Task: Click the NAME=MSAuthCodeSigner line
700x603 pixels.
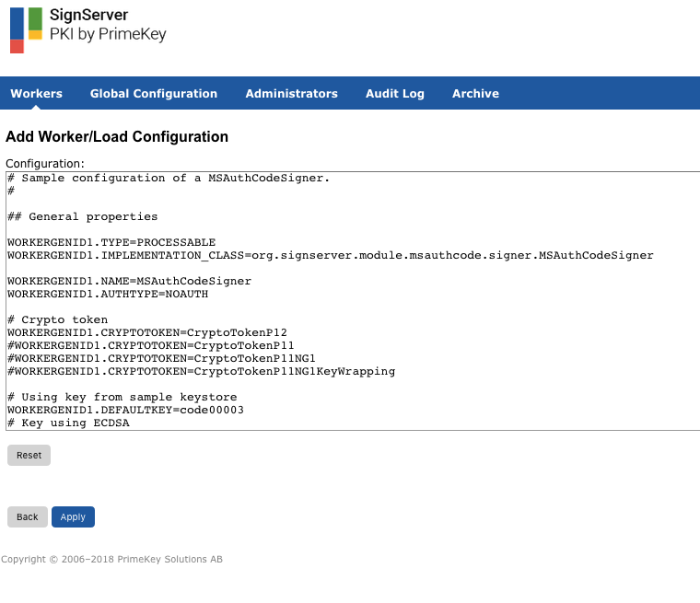Action: 129,282
